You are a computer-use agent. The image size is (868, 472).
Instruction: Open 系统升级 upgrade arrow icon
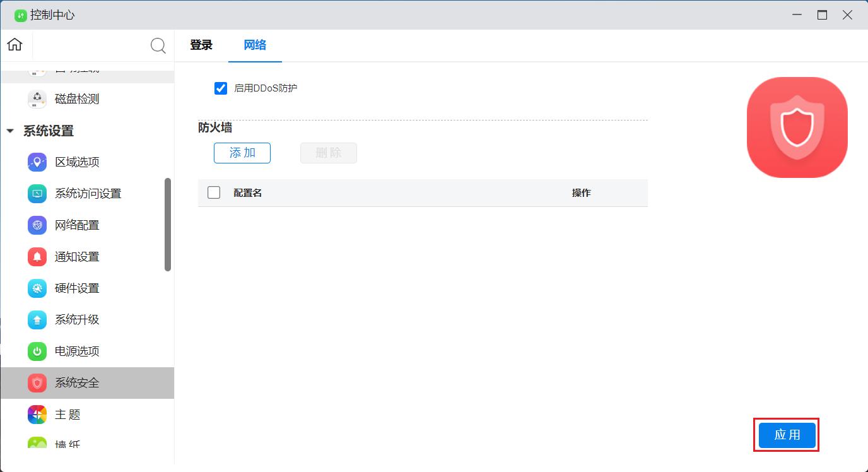37,320
